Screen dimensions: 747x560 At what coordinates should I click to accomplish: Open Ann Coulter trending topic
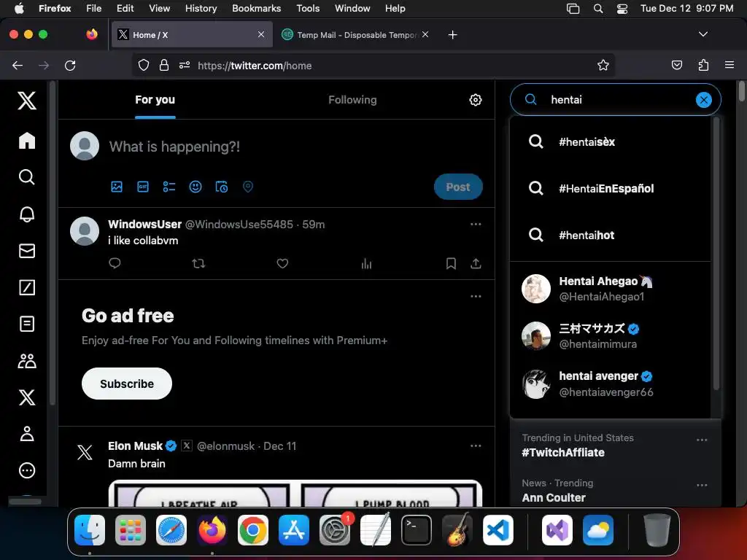pos(554,497)
